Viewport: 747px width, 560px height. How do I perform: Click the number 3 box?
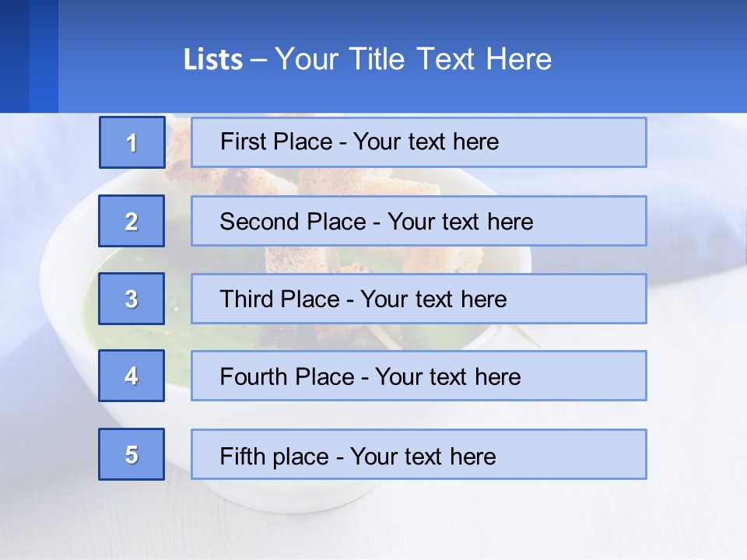pos(132,299)
